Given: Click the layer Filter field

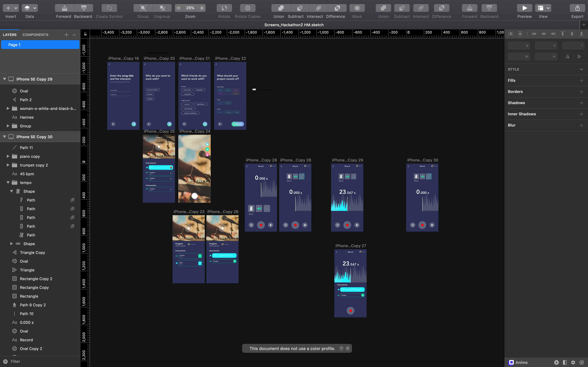Looking at the screenshot, I should (36, 361).
